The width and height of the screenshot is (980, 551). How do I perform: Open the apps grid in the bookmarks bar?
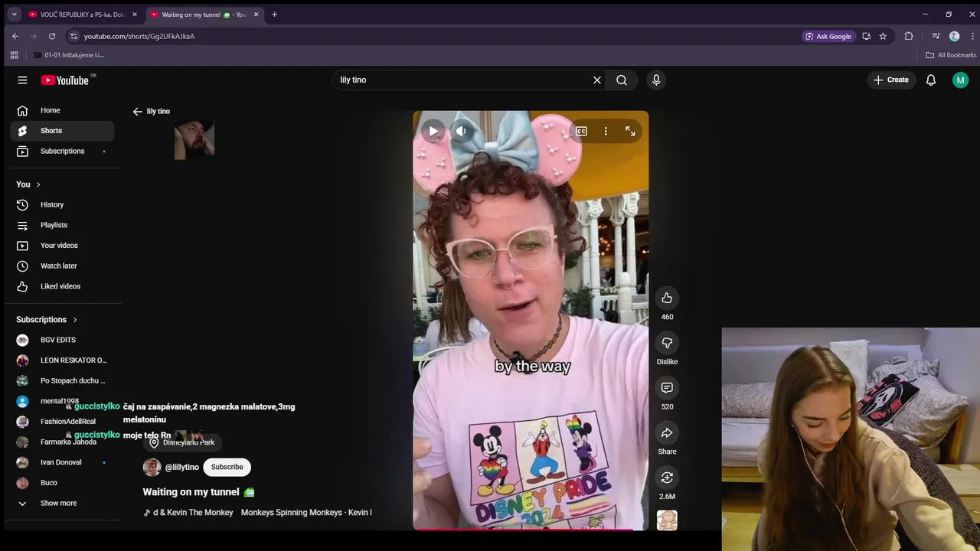coord(14,55)
